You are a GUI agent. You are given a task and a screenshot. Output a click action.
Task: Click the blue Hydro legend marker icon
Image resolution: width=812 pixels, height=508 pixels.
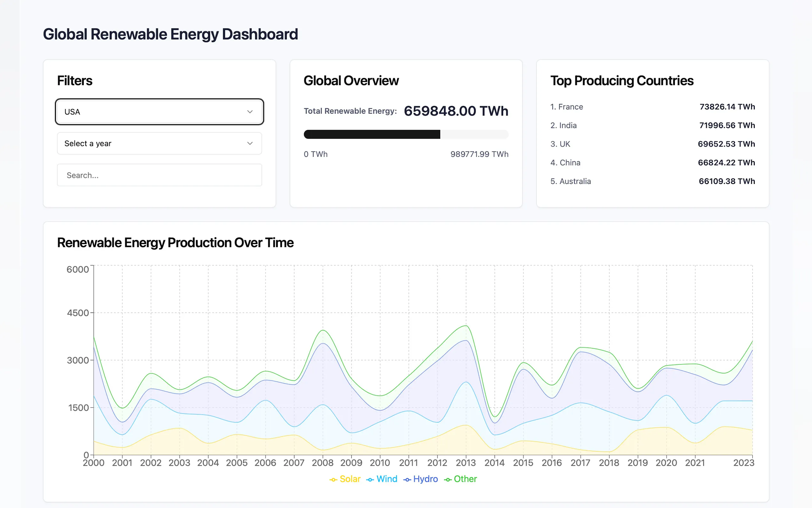(x=407, y=480)
